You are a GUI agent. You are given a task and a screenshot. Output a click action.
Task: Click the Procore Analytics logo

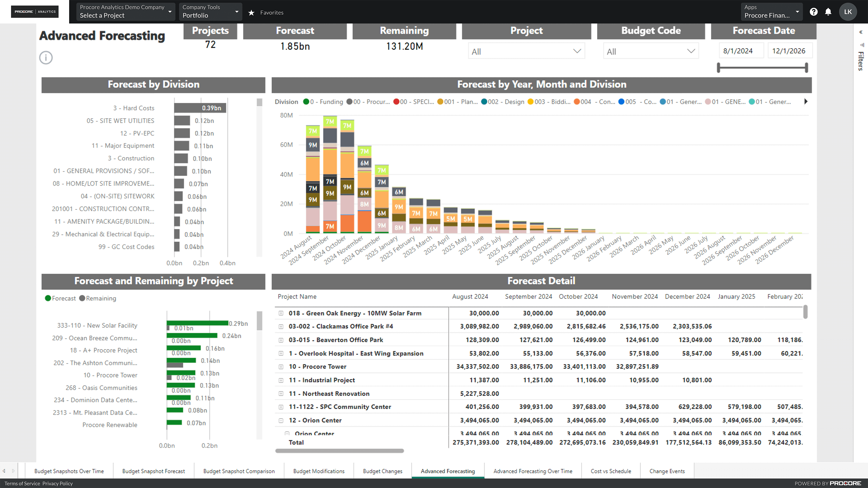34,11
